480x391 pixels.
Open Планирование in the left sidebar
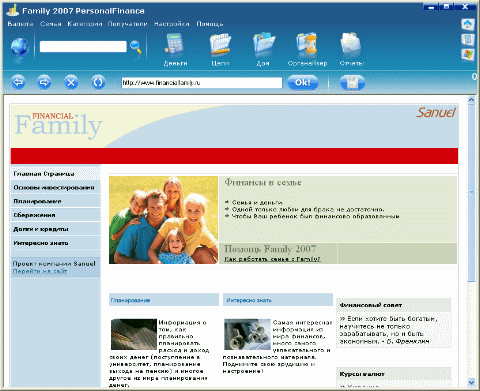55,201
